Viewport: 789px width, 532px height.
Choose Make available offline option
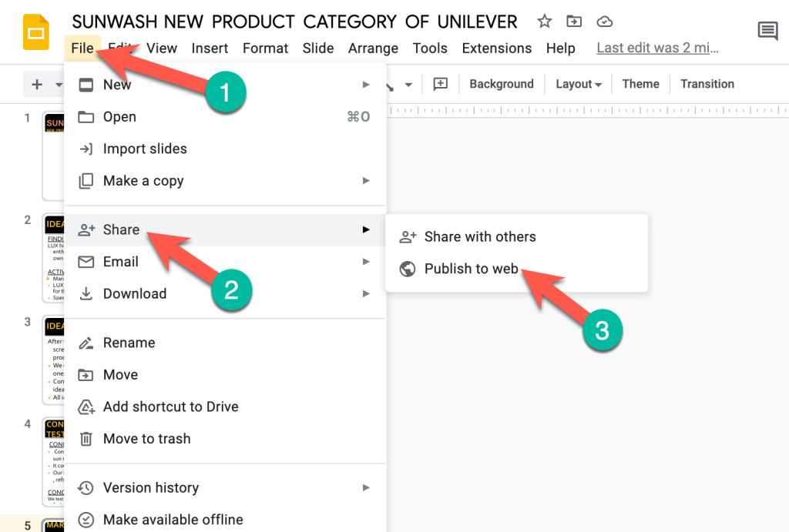173,520
